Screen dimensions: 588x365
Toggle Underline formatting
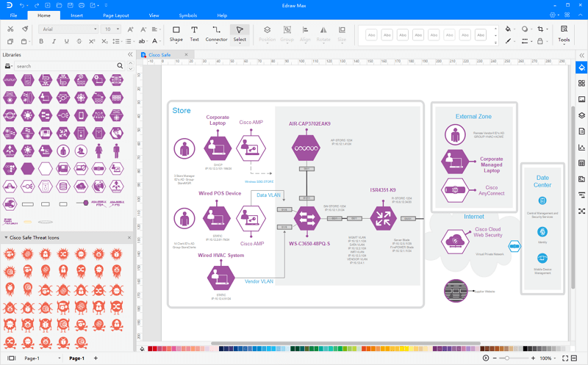66,41
